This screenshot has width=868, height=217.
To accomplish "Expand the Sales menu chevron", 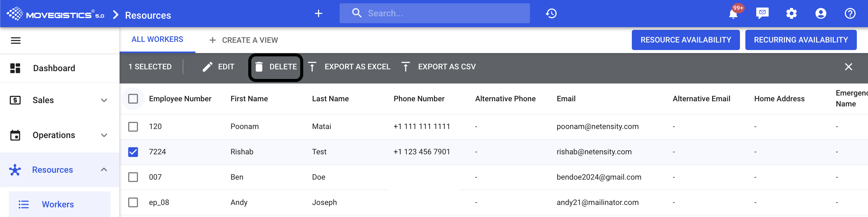I will click(104, 100).
